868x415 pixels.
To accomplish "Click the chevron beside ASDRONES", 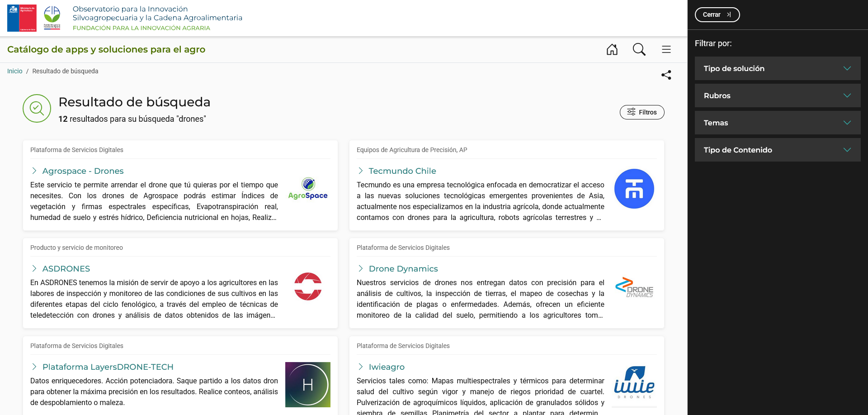I will 34,268.
